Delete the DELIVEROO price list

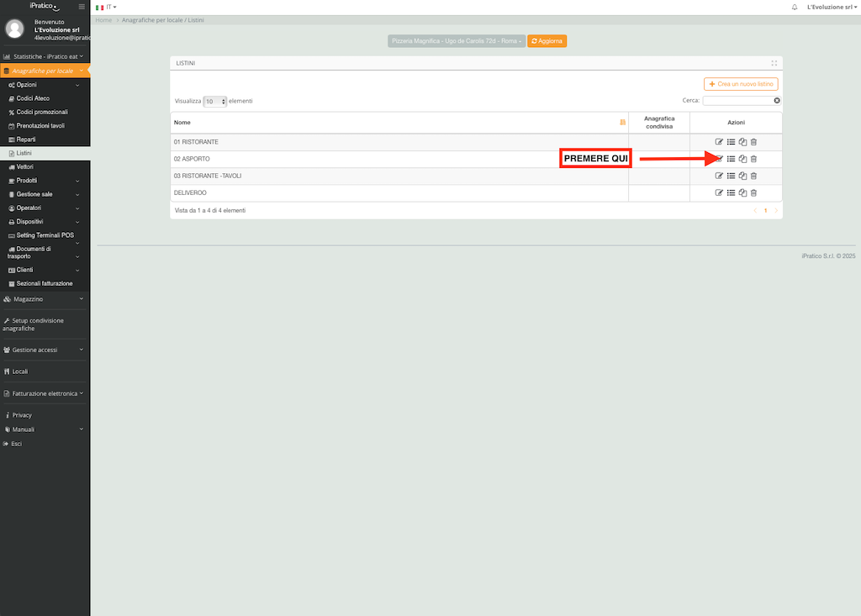pos(753,192)
